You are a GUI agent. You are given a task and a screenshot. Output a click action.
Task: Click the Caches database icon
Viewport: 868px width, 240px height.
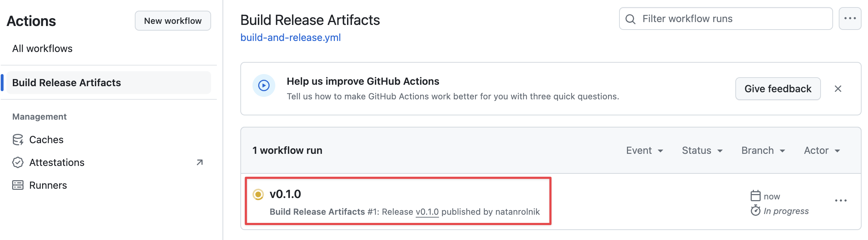[x=18, y=140]
